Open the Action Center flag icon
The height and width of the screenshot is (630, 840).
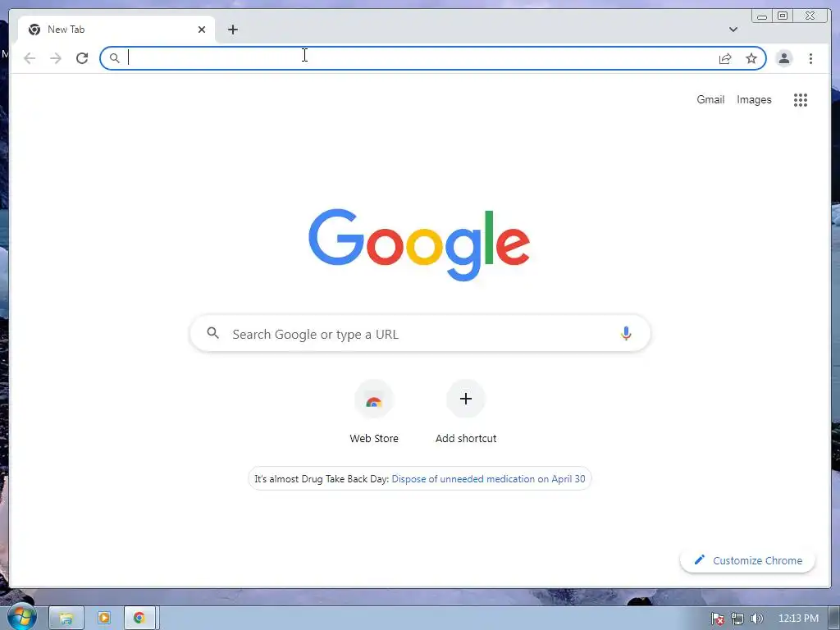click(717, 619)
